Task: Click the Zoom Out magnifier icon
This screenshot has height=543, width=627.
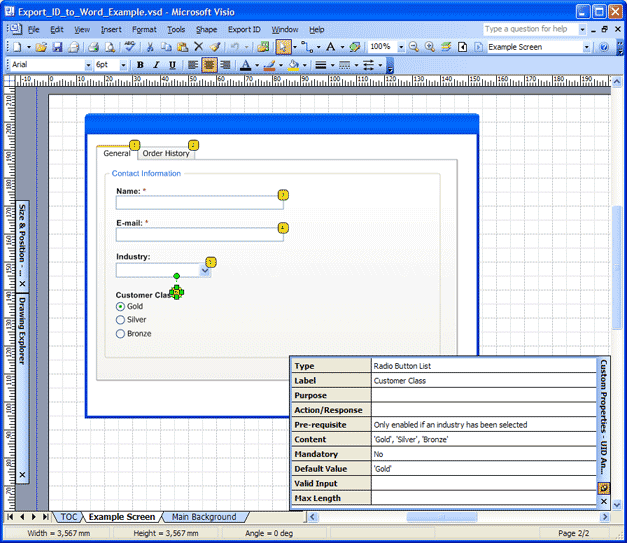Action: [414, 47]
